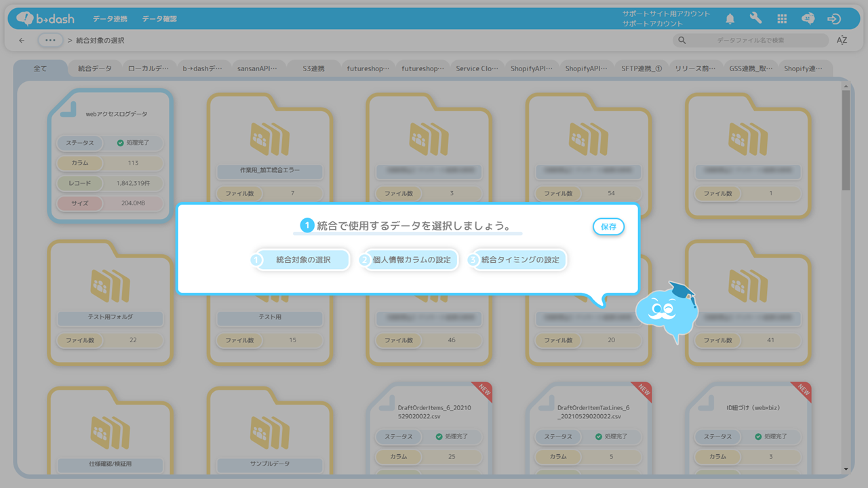Click the file count 22 of テスト用フォルダ
Screen dimensions: 868x488
[x=133, y=340]
